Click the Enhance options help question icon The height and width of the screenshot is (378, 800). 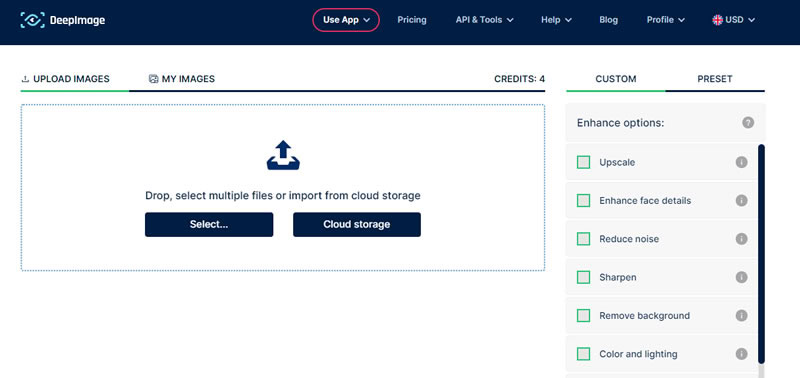point(748,122)
